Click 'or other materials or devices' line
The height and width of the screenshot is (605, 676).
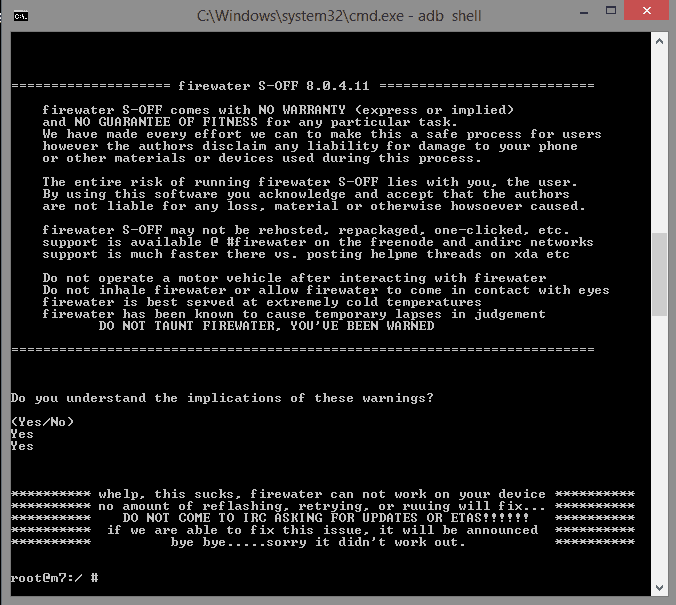(262, 158)
